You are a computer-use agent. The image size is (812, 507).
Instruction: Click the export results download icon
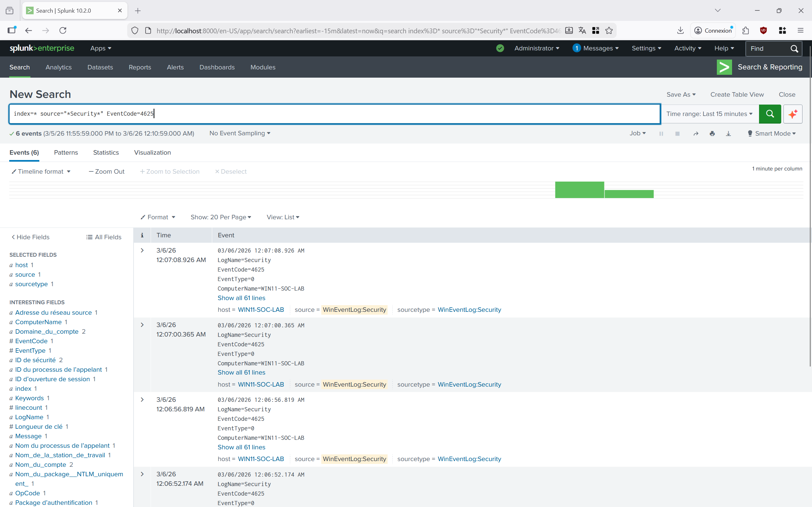click(728, 133)
